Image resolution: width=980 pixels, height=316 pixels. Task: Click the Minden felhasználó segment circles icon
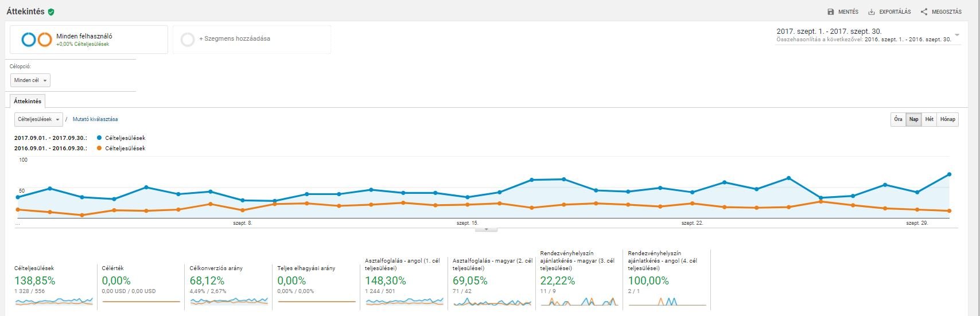click(x=37, y=40)
